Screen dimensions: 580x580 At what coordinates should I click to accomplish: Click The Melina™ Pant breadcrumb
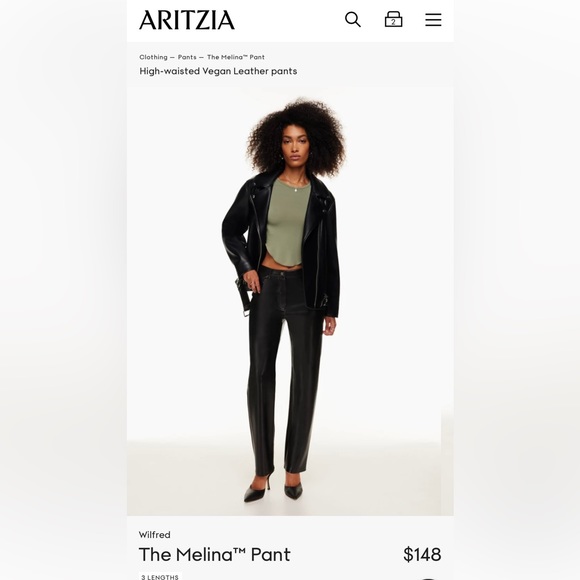point(236,57)
